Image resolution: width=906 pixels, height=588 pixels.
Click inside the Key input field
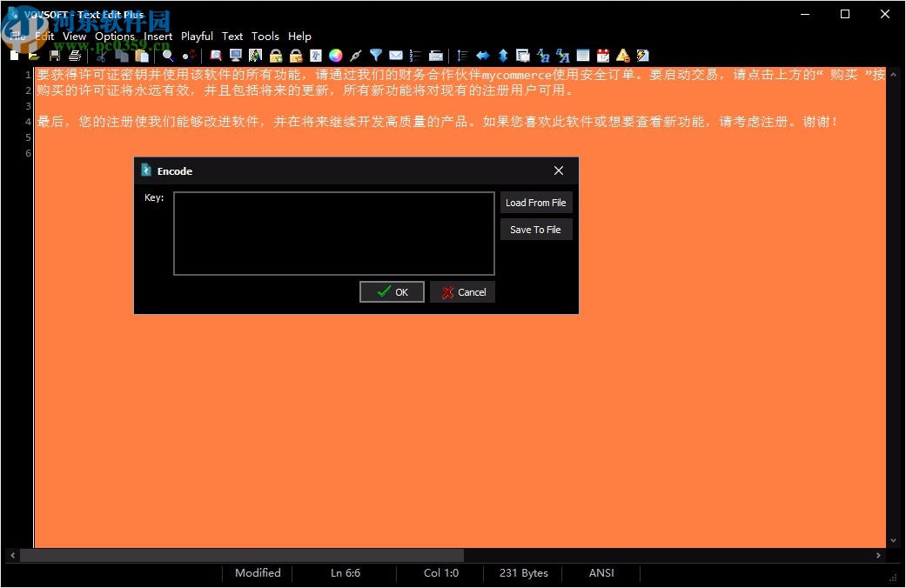pos(333,233)
